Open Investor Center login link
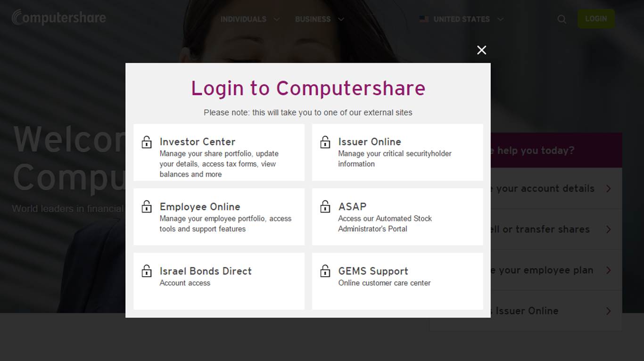The width and height of the screenshot is (644, 361). pos(219,152)
